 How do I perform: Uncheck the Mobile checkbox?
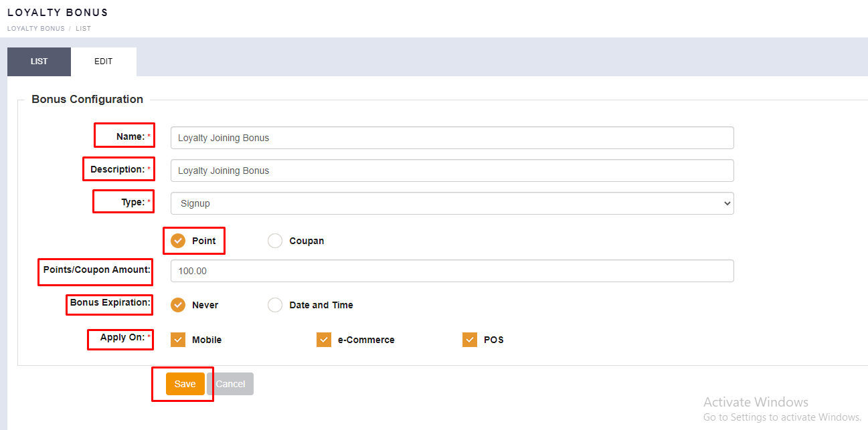tap(178, 340)
